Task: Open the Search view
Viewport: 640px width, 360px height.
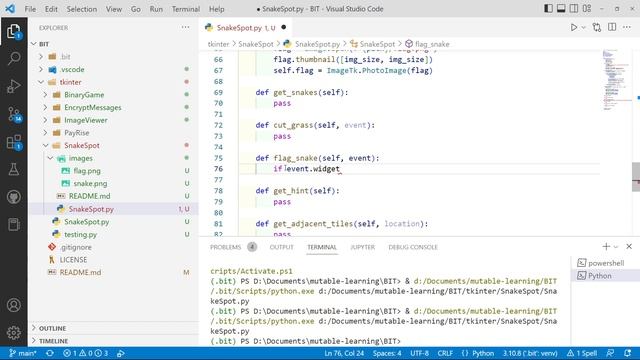Action: pyautogui.click(x=13, y=58)
